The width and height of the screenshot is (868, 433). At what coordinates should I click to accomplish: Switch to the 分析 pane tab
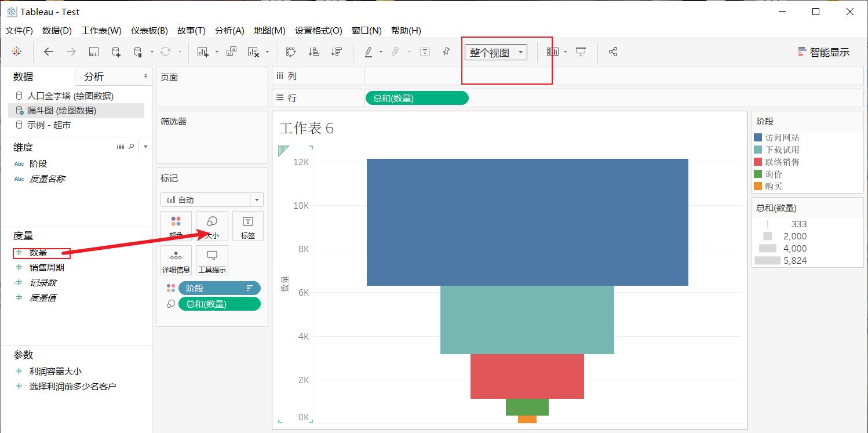coord(94,77)
